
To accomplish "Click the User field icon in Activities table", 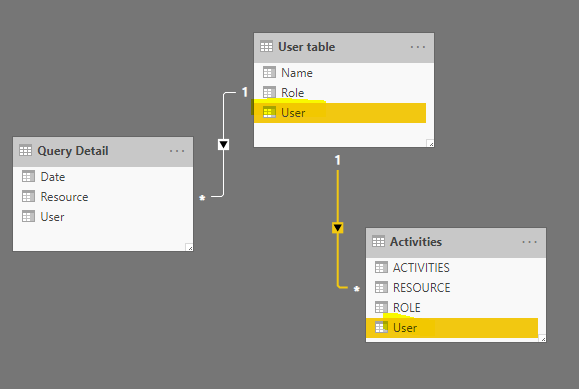I will coord(381,327).
